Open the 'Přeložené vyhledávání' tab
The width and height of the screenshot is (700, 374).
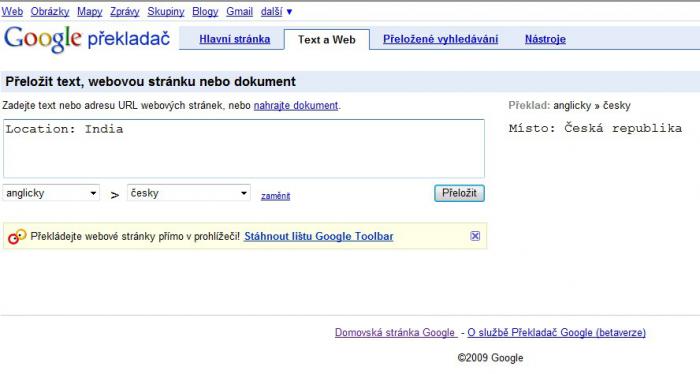click(x=440, y=39)
